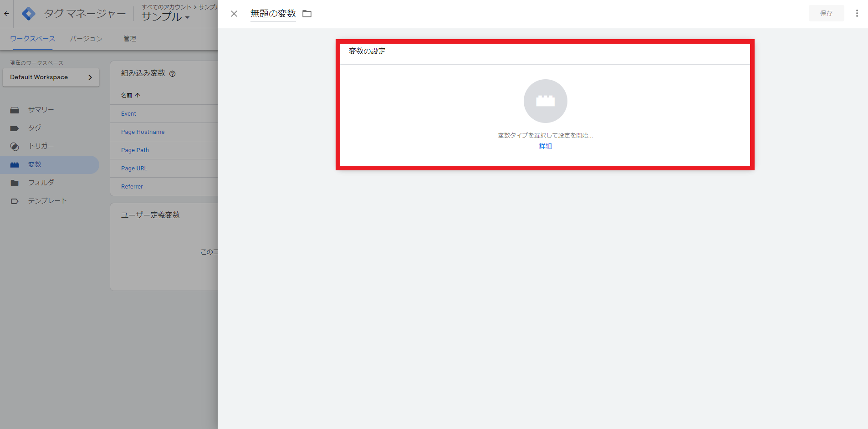Viewport: 868px width, 429px height.
Task: Switch to the ワークスペース tab
Action: click(33, 39)
